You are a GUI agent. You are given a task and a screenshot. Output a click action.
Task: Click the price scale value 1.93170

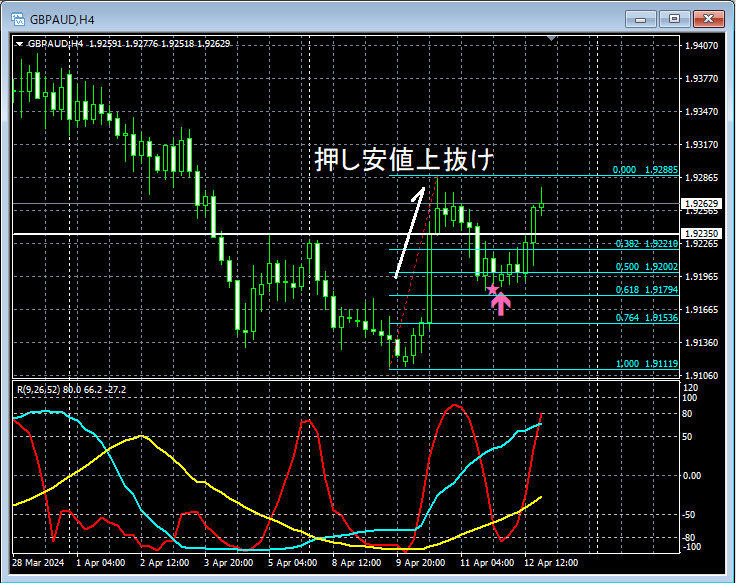701,145
